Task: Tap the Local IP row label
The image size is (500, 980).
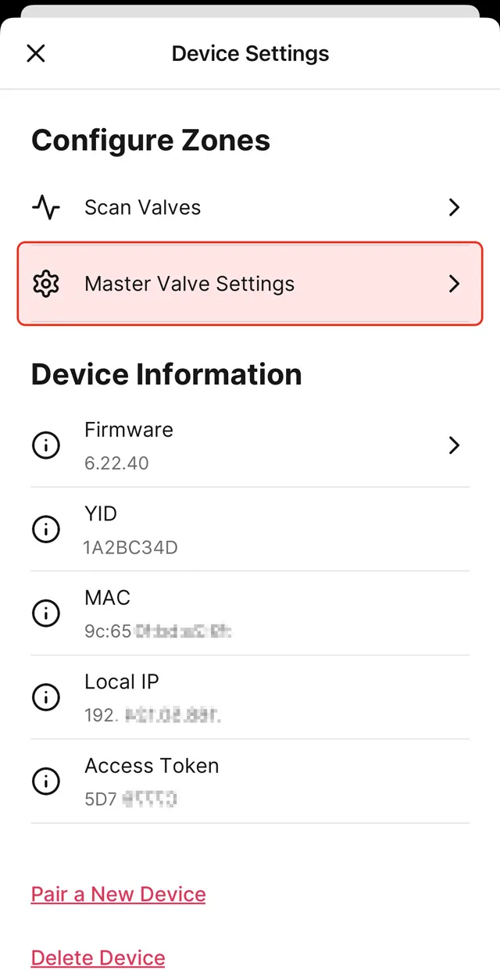Action: pyautogui.click(x=122, y=681)
